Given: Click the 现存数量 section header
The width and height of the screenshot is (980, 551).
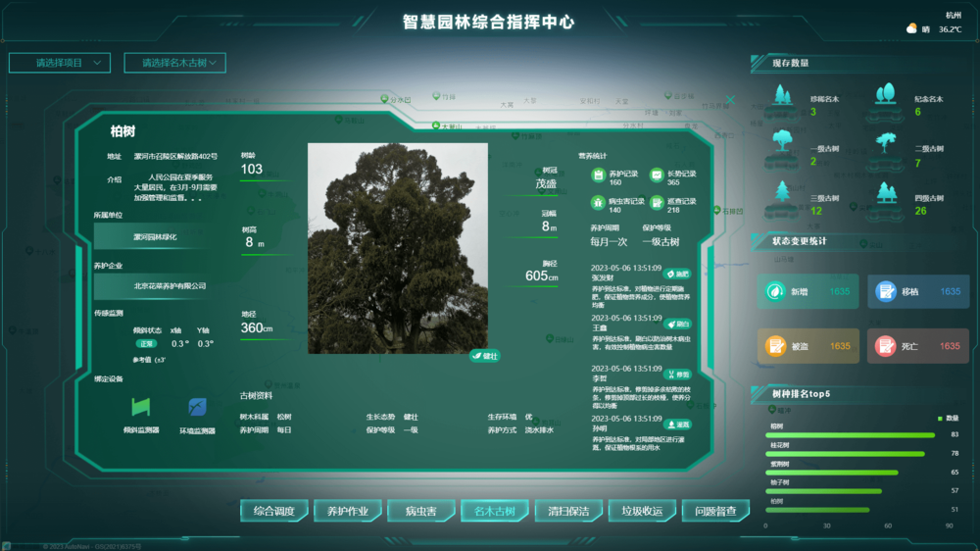Looking at the screenshot, I should click(x=791, y=63).
